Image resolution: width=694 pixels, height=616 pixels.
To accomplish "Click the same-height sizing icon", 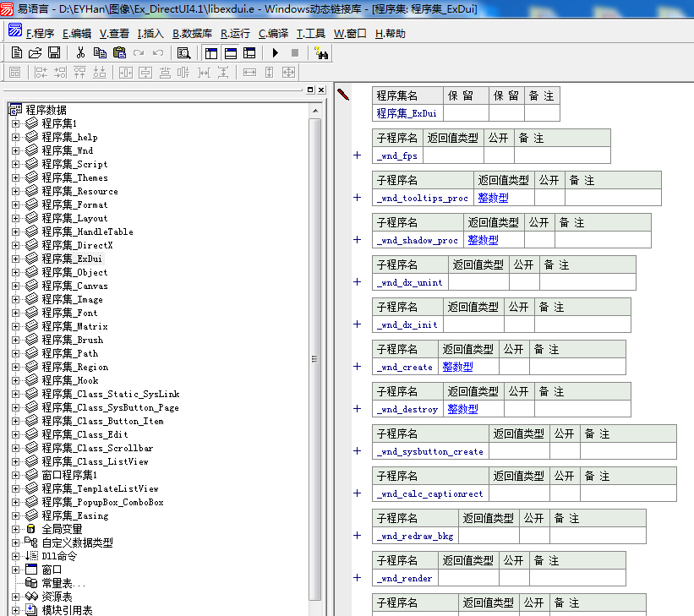I will [269, 72].
